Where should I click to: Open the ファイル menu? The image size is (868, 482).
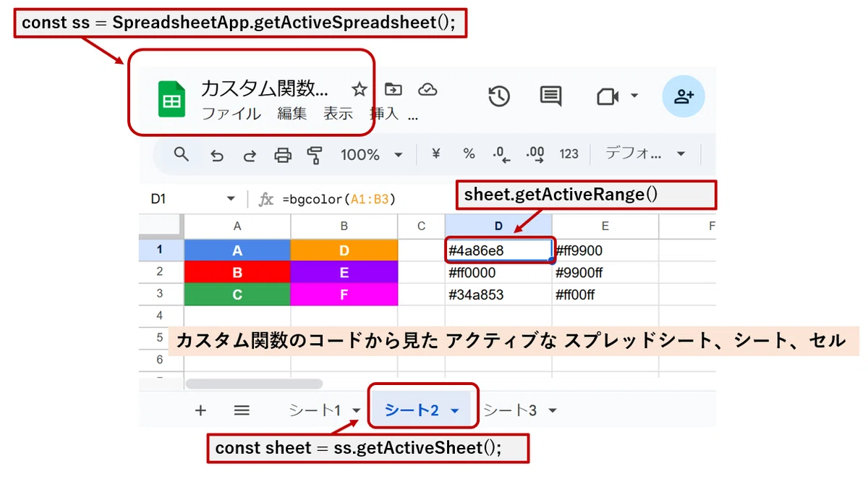coord(231,114)
